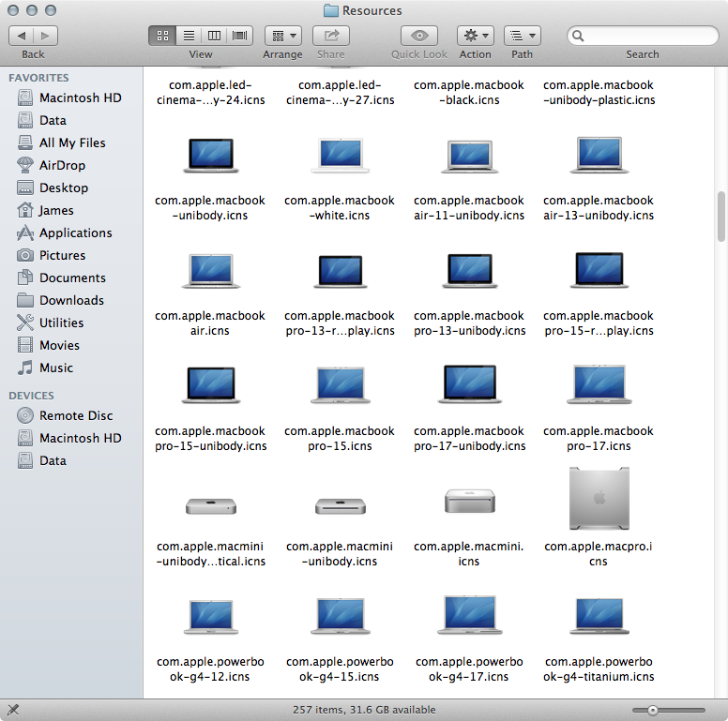Select powerbook-g4-12.icns icon
The image size is (728, 721).
(211, 617)
